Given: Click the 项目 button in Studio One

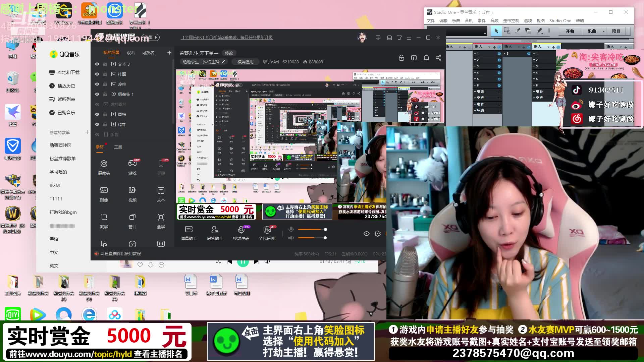Looking at the screenshot, I should tap(616, 31).
